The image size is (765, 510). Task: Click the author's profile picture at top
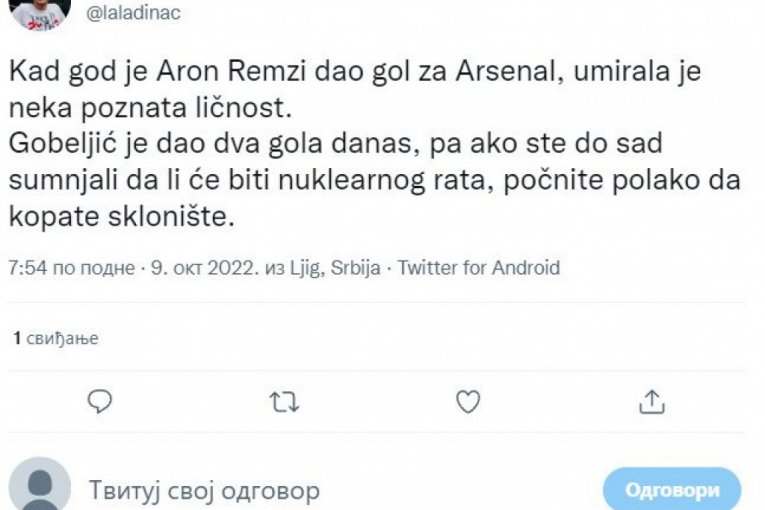(x=38, y=10)
